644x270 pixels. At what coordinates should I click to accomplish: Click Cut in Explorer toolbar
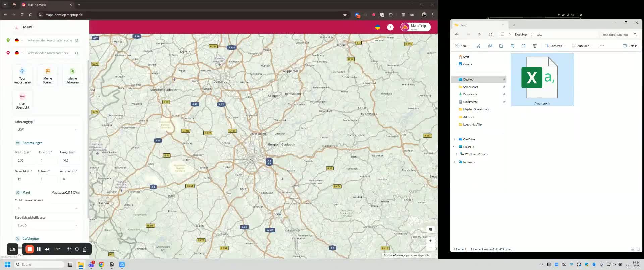(479, 46)
